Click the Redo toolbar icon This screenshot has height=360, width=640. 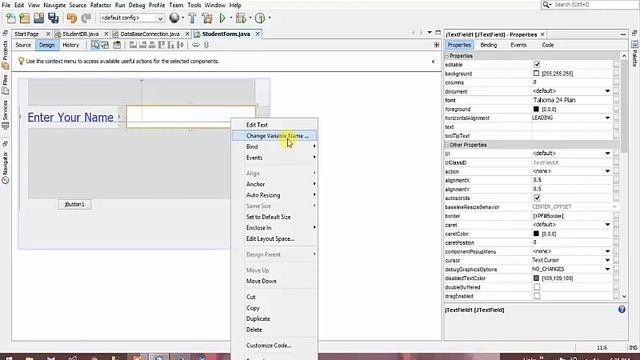pyautogui.click(x=86, y=18)
